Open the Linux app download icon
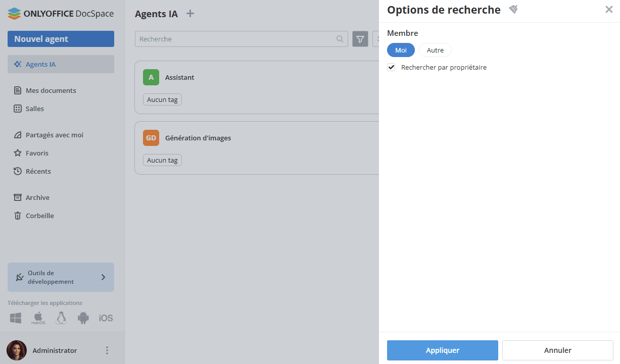The height and width of the screenshot is (364, 620). coord(61,318)
